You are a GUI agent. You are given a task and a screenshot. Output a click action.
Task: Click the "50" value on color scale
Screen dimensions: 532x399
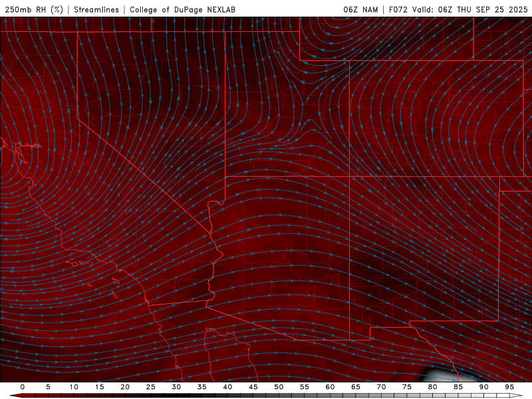pos(279,387)
